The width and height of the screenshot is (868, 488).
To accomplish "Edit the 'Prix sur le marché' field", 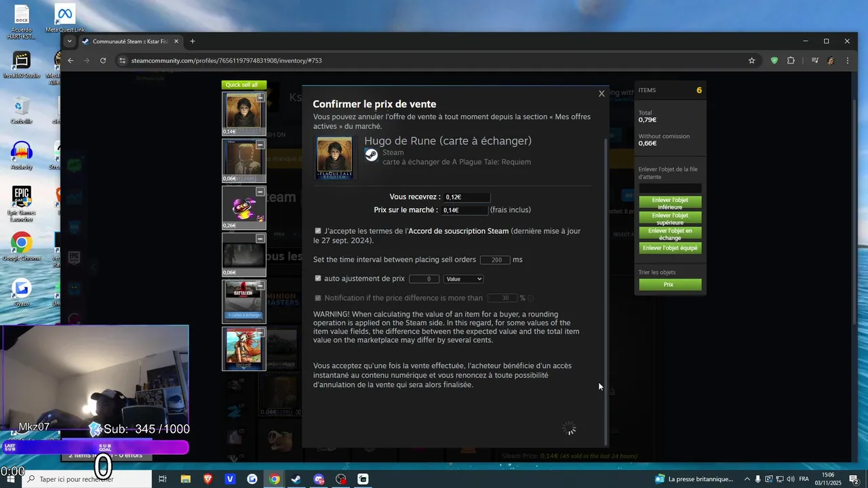I will [x=465, y=210].
